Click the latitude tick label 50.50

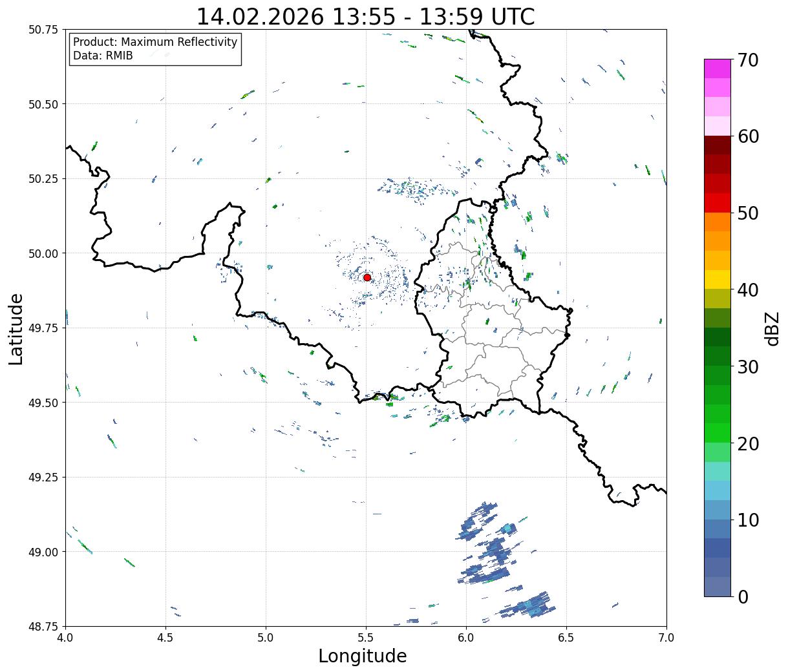43,104
